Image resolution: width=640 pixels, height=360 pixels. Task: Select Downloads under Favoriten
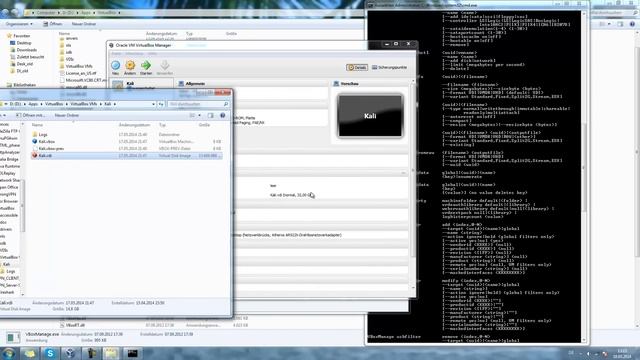27,50
